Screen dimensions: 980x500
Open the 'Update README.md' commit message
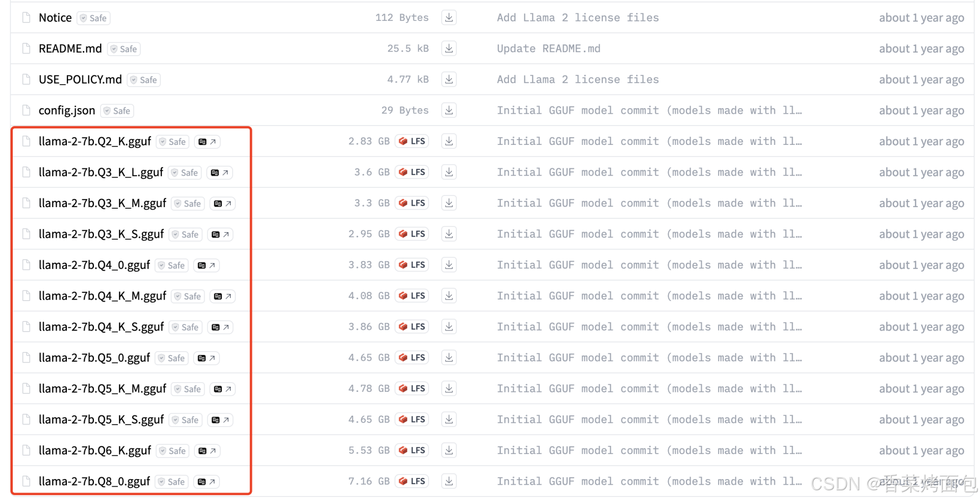tap(549, 48)
